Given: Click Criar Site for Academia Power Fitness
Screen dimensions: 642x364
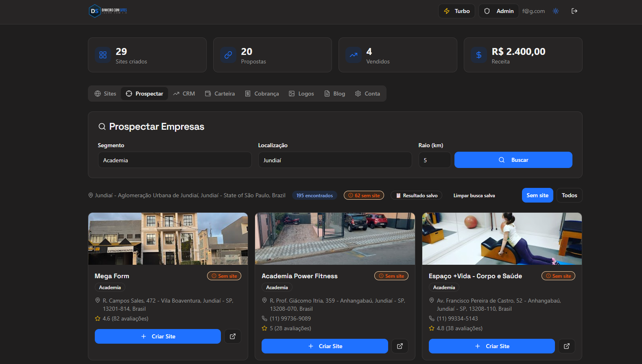Looking at the screenshot, I should pos(325,346).
